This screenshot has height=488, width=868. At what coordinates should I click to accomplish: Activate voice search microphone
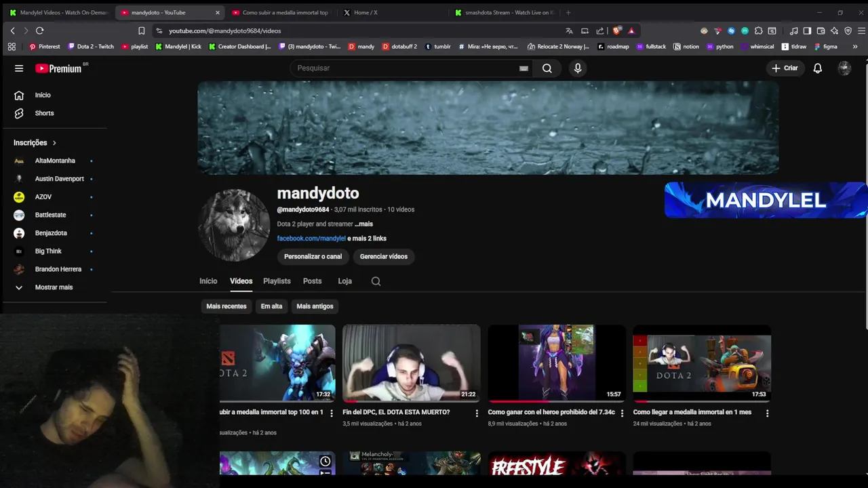click(578, 68)
